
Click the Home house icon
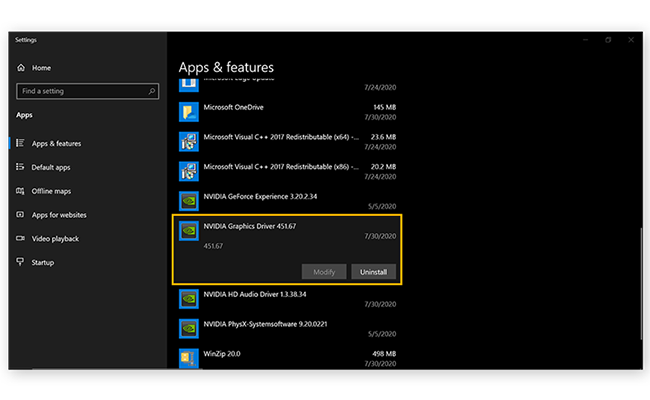click(21, 68)
